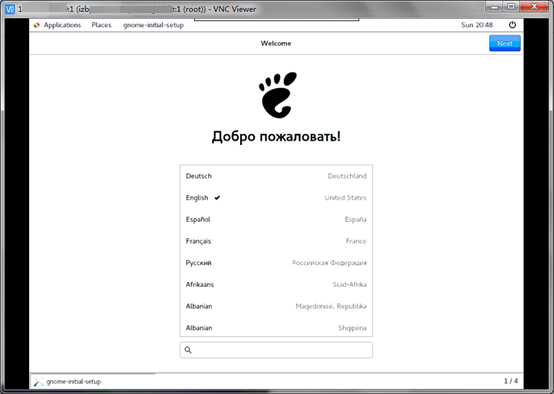Image resolution: width=554 pixels, height=394 pixels.
Task: Click the clock showing Sun 20:48
Action: (x=477, y=25)
